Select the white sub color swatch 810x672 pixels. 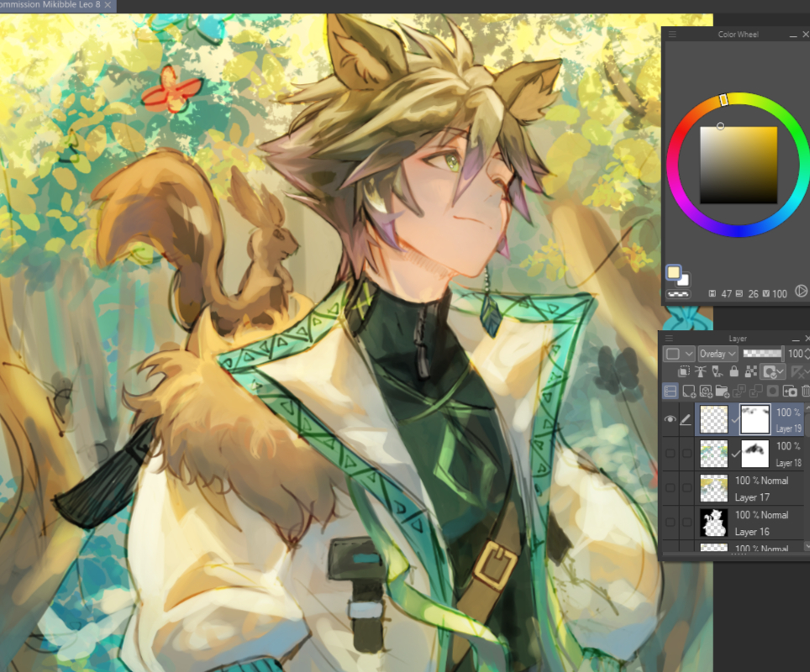(x=684, y=279)
